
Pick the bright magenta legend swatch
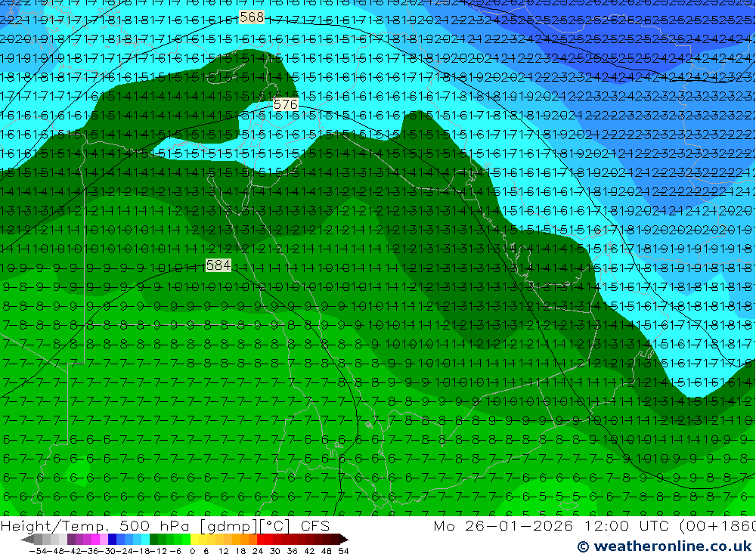pos(95,540)
